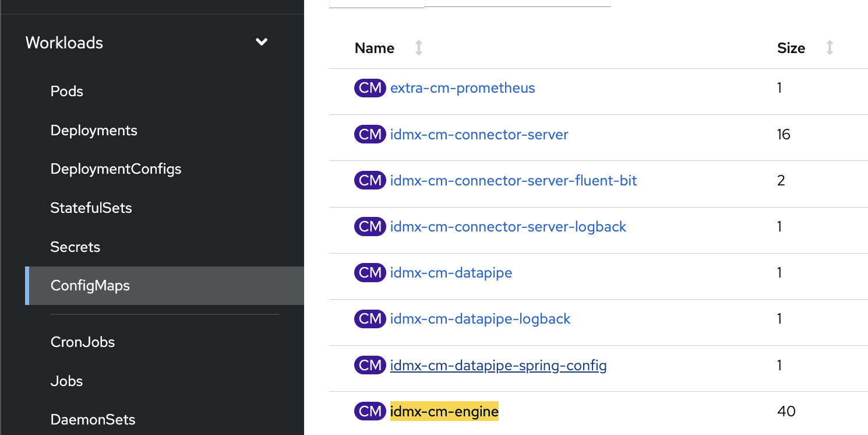Sort the table by Size column icon
The image size is (868, 435).
tap(830, 48)
